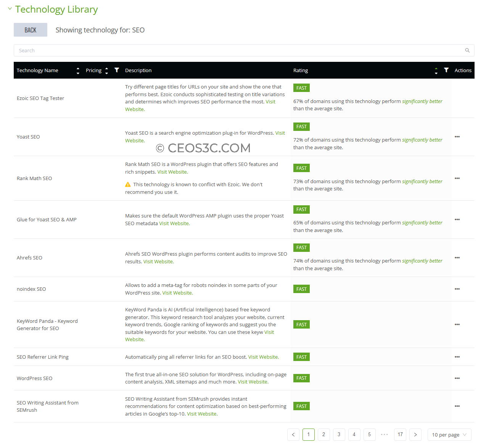This screenshot has width=486, height=448.
Task: Go to next page arrow
Action: click(x=415, y=435)
